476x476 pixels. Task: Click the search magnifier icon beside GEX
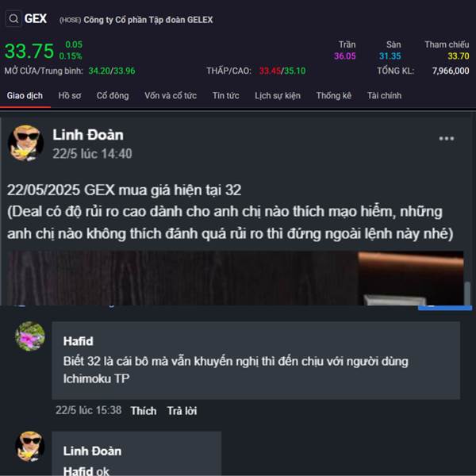[13, 19]
